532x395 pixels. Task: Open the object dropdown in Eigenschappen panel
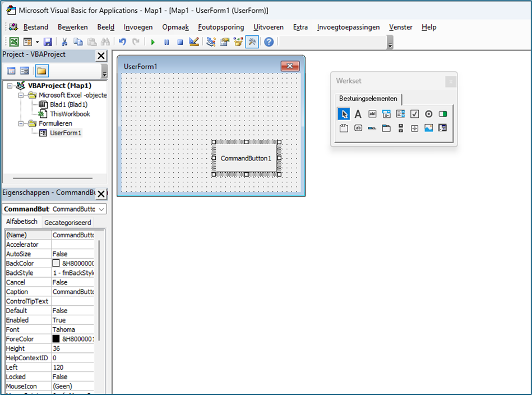tap(101, 209)
